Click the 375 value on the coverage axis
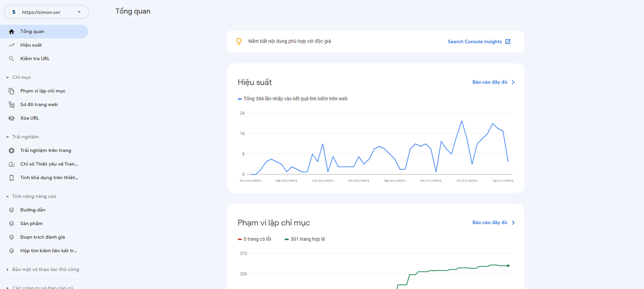Viewport: 644px width, 289px height. (244, 254)
